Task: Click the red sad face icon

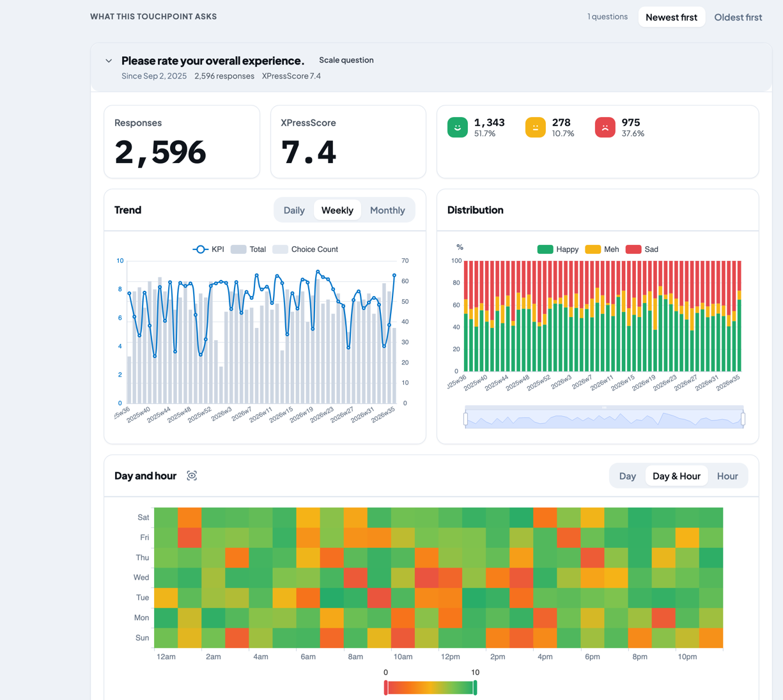Action: coord(605,127)
